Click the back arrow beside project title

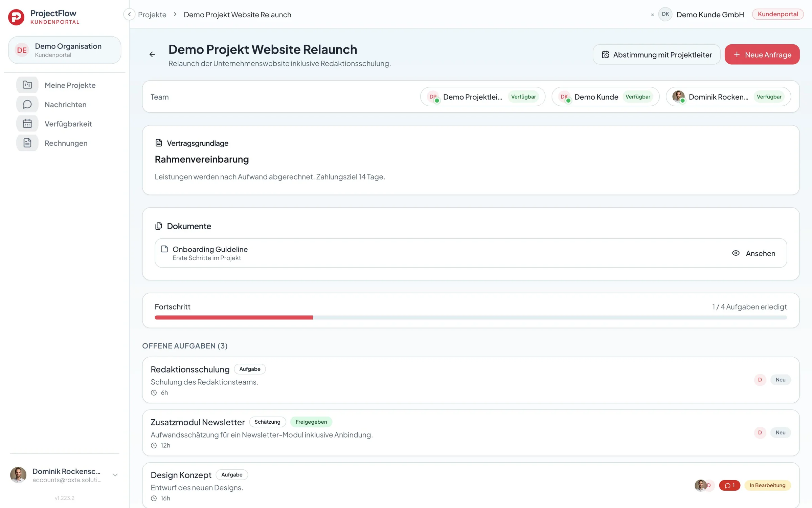point(152,55)
